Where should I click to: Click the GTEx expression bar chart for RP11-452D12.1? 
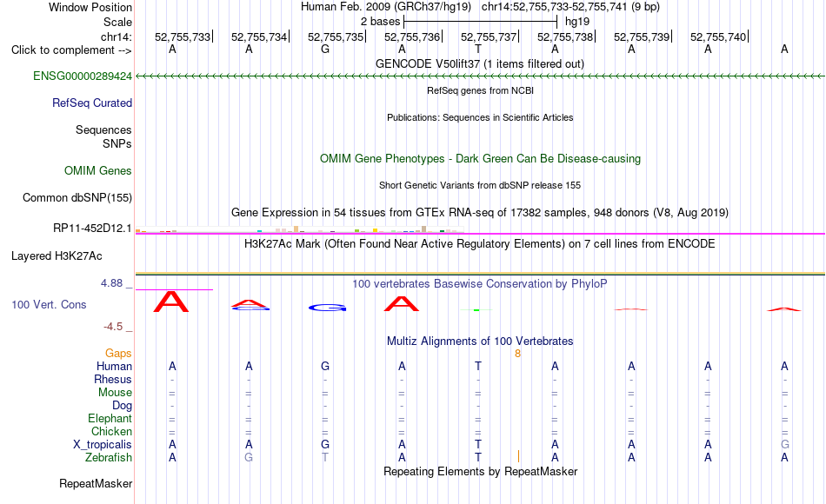tap(299, 229)
